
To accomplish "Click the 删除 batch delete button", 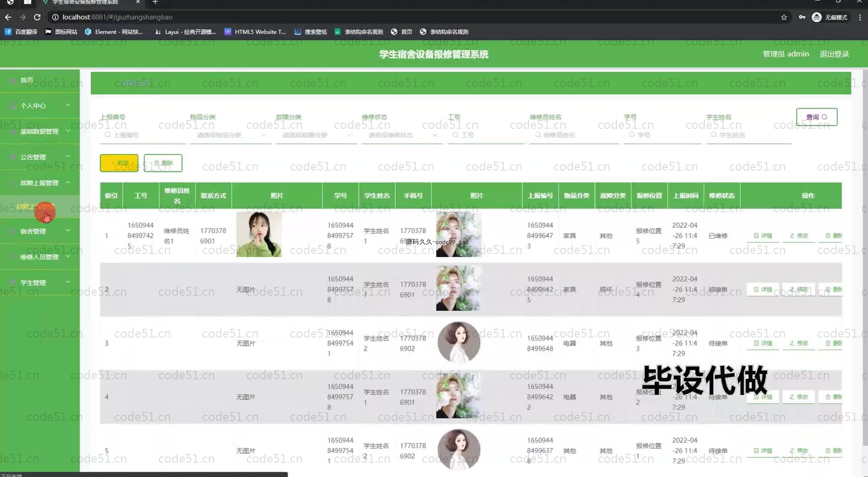I will (x=163, y=163).
